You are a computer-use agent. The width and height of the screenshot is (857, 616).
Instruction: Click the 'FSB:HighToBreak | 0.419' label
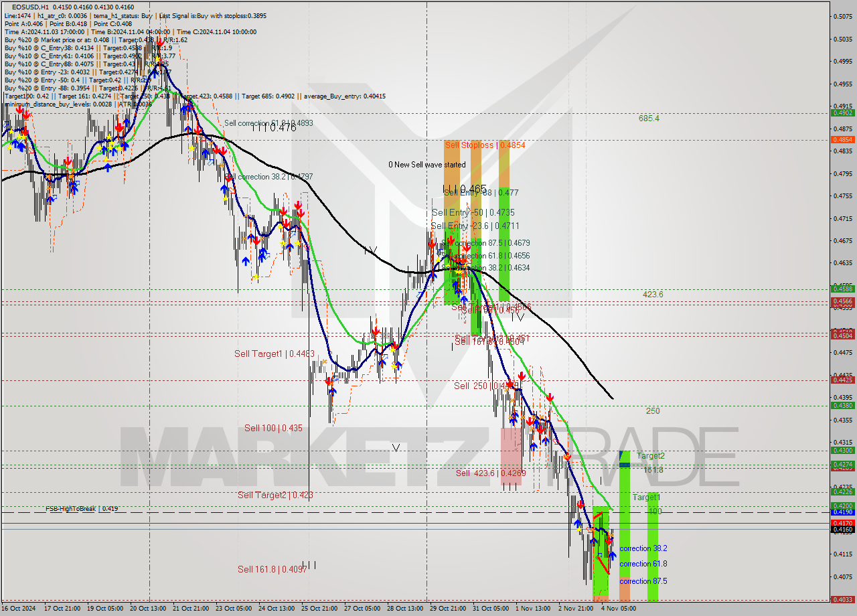pos(82,509)
